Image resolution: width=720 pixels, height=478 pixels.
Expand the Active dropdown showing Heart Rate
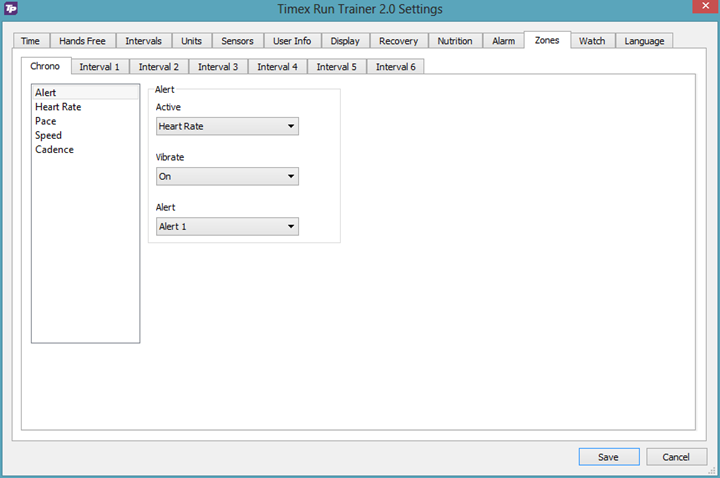pos(227,126)
